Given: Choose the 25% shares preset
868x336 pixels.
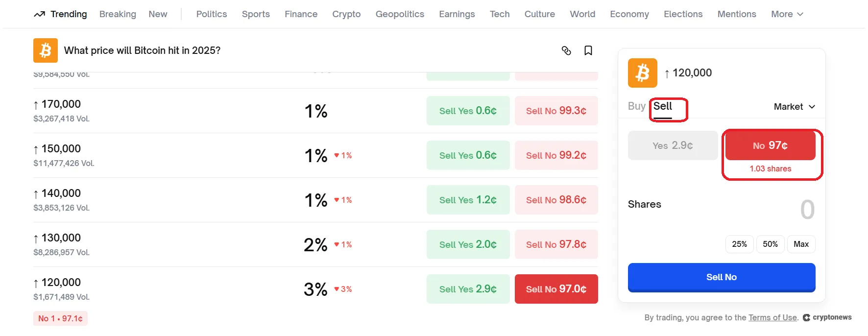Looking at the screenshot, I should coord(739,244).
